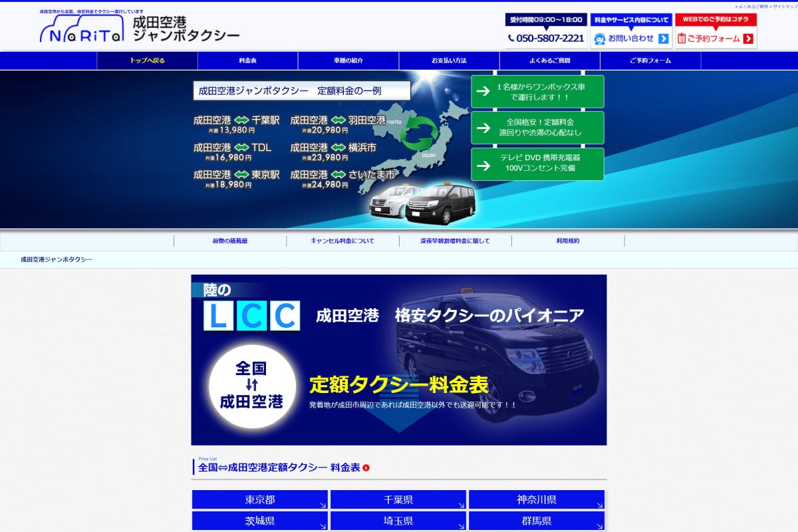This screenshot has width=798, height=532.
Task: Click the 成田空港 TDL 16,980円 fare
Action: (233, 152)
